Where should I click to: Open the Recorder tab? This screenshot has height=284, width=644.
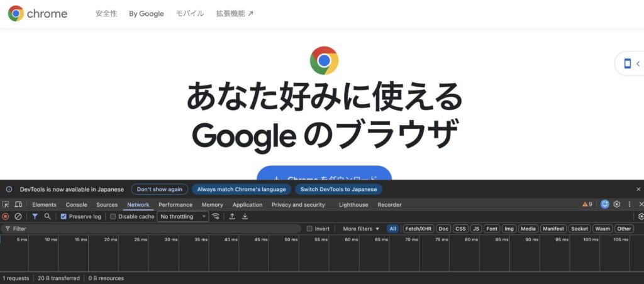pos(389,204)
